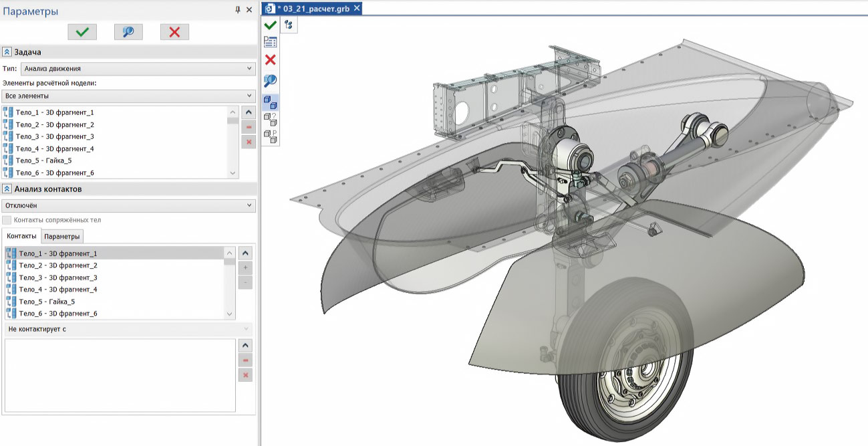Click the properties list icon in viewport toolbar
The image size is (868, 446).
click(271, 42)
